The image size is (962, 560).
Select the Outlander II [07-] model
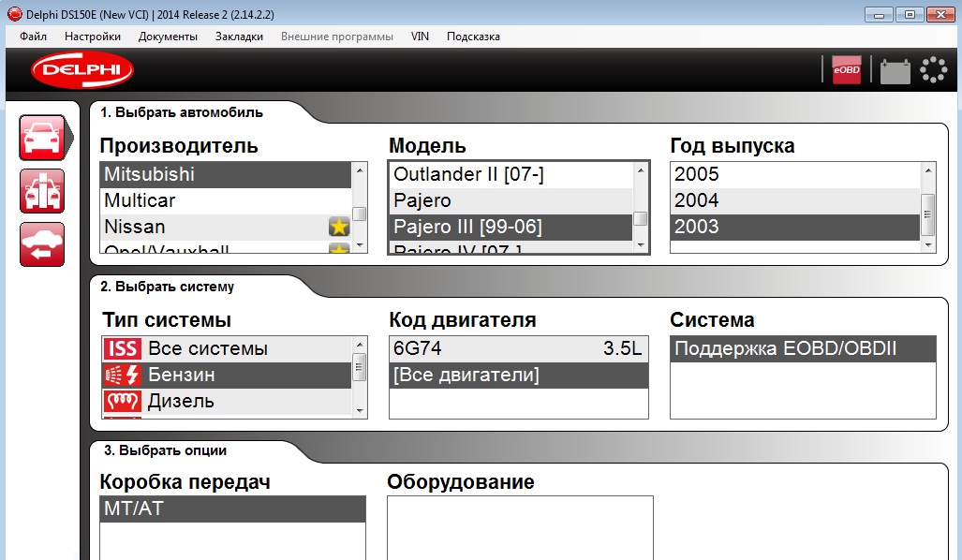pyautogui.click(x=511, y=174)
